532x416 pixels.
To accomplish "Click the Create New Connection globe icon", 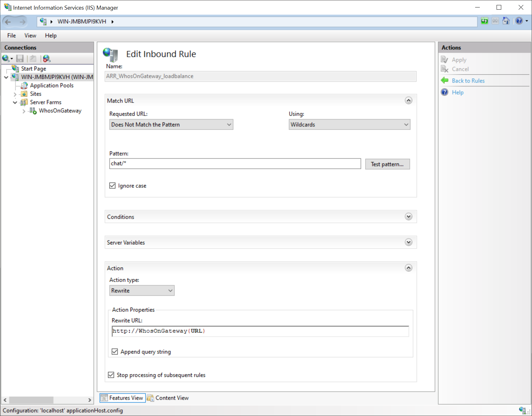I will point(6,58).
